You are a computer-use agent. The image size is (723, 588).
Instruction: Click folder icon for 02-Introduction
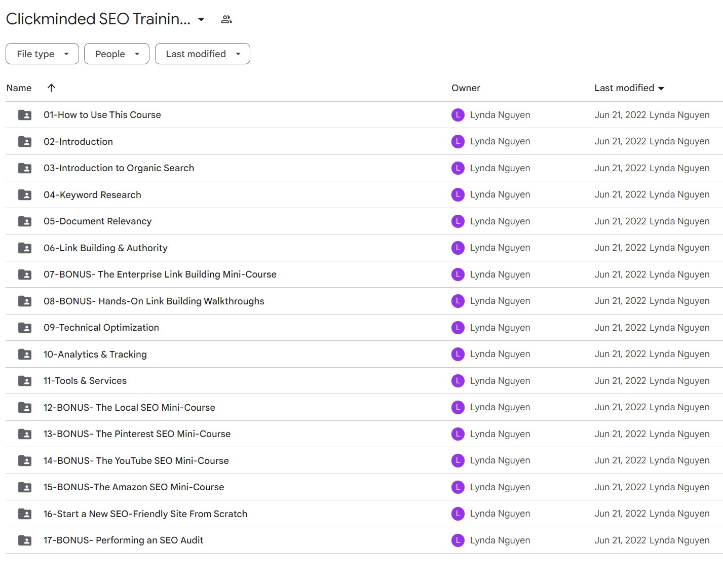(25, 141)
